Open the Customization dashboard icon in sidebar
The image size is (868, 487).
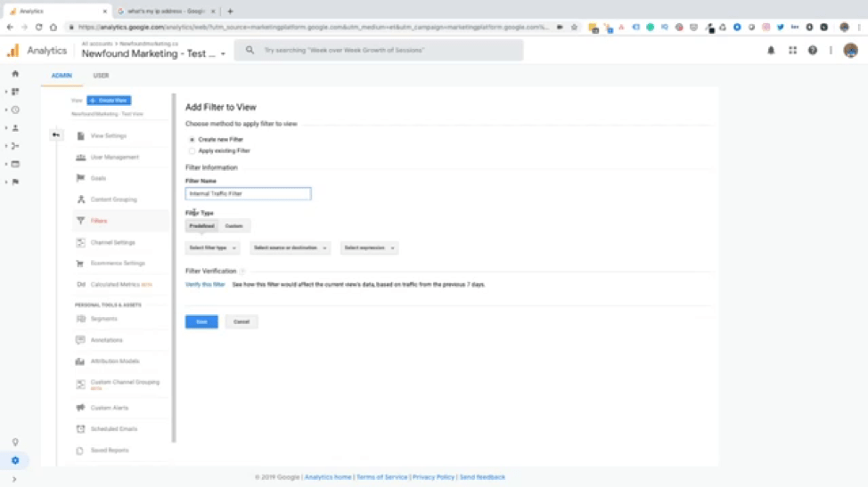click(15, 92)
